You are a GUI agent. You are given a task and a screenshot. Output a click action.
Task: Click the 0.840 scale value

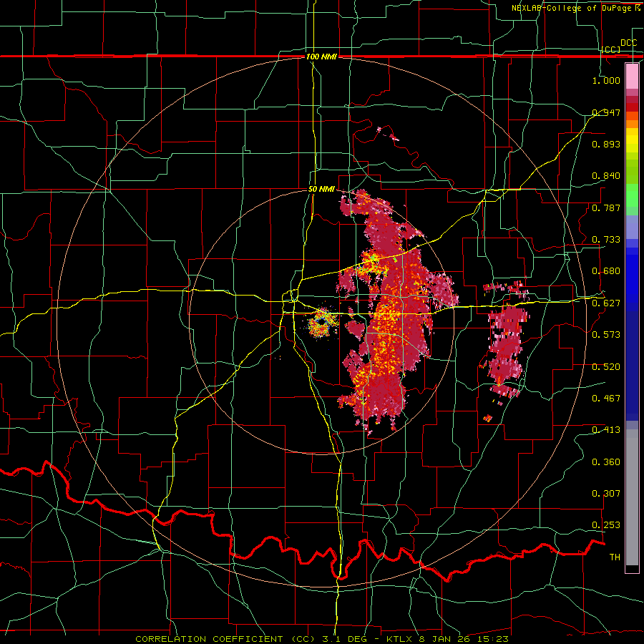[x=606, y=176]
